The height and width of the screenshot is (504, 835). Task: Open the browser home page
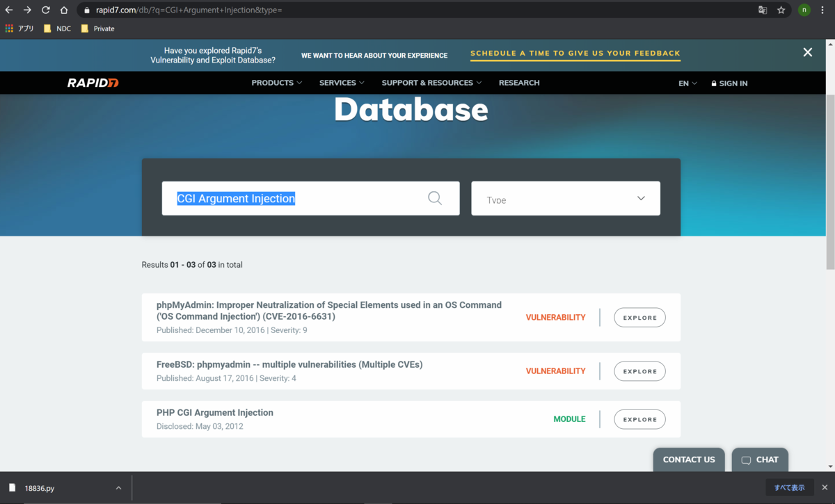click(x=64, y=10)
